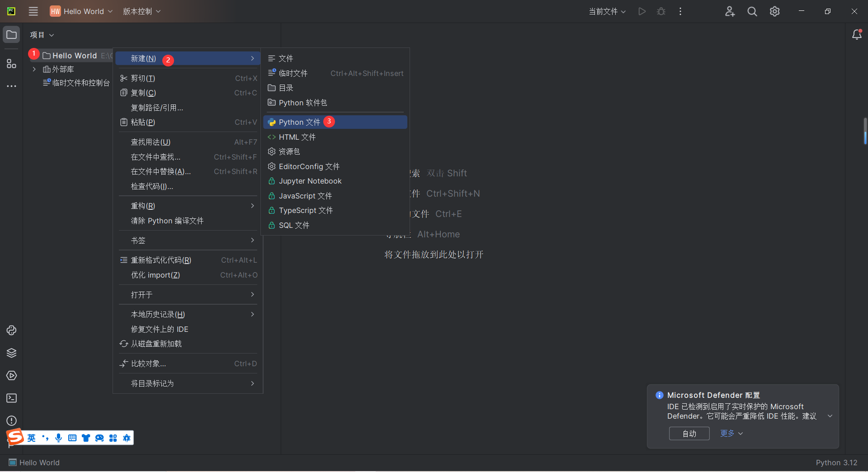Choose EditorConfig 文件 in new submenu
This screenshot has height=472, width=868.
pos(335,166)
